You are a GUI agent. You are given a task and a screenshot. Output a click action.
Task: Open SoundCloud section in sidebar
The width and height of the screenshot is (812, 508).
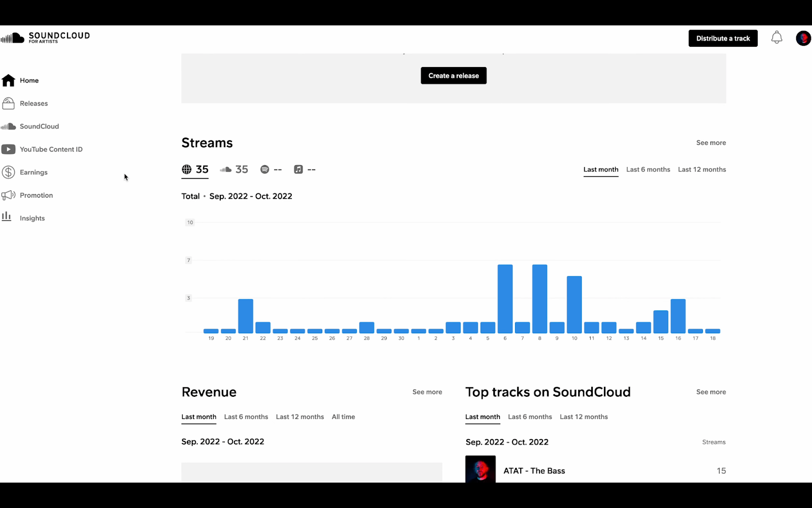39,126
